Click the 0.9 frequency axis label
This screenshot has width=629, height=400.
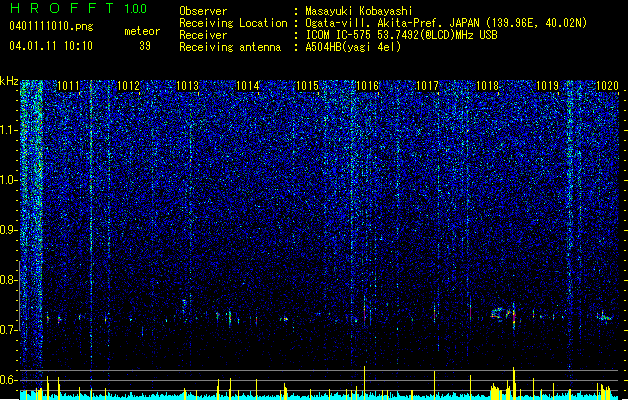9,230
